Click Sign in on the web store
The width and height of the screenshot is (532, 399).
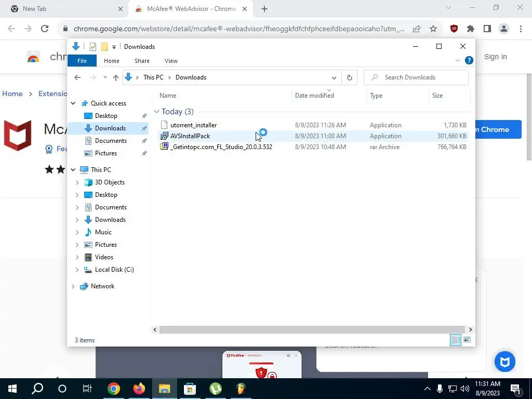(x=495, y=57)
